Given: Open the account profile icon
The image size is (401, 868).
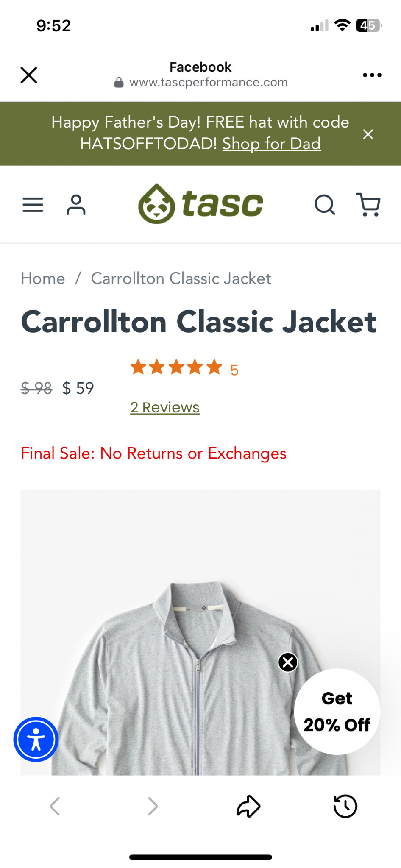Looking at the screenshot, I should coord(76,205).
